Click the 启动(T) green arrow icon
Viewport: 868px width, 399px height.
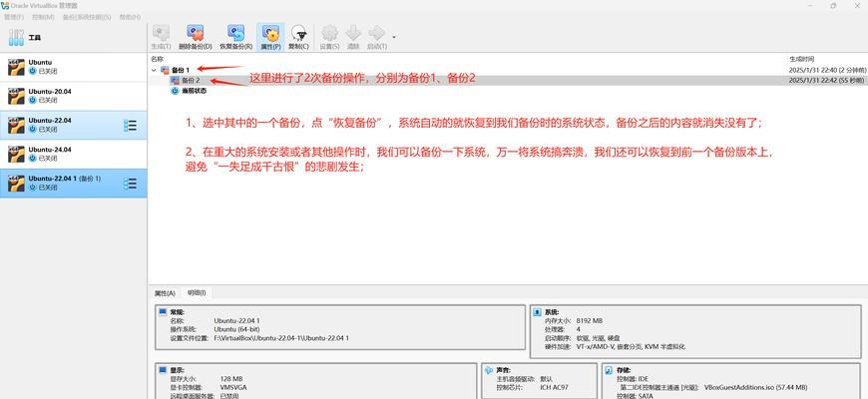click(376, 33)
